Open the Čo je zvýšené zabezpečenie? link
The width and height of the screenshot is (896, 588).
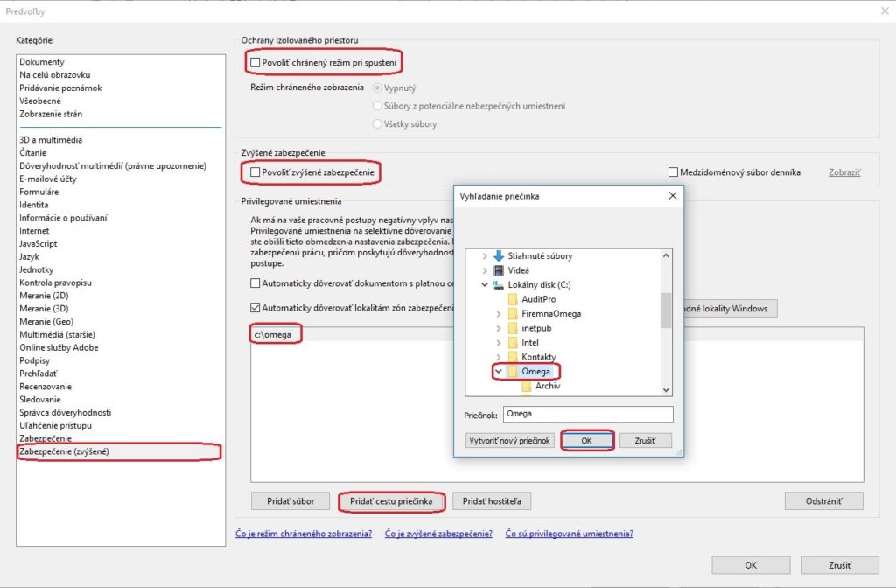coord(438,534)
